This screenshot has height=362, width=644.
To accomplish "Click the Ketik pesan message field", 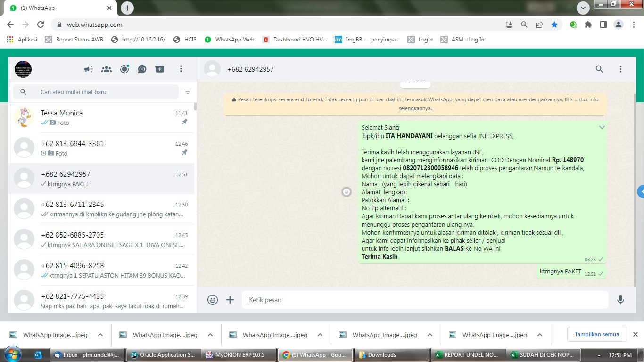I will 425,300.
